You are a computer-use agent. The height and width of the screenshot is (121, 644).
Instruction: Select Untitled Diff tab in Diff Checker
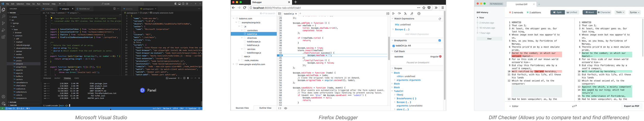tap(521, 4)
